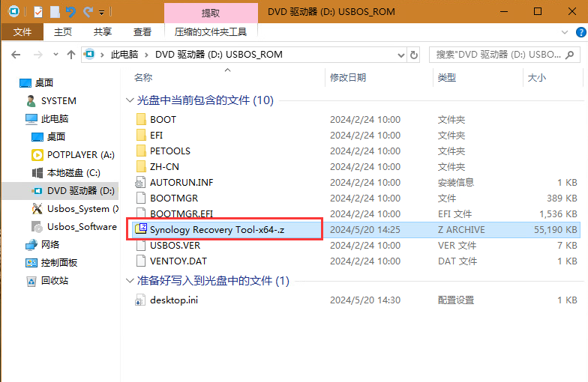Viewport: 588px width, 382px height.
Task: Click the 2024/5/20 14:30 date cell
Action: point(364,300)
